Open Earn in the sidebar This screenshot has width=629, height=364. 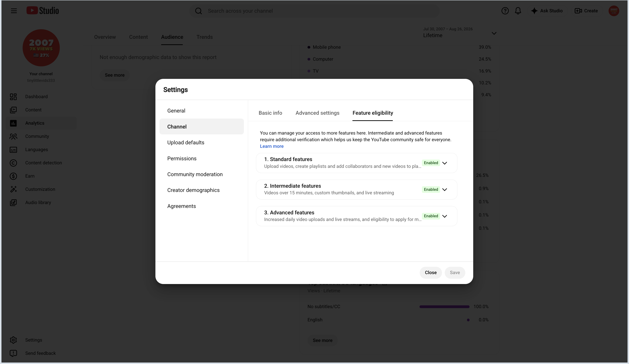coord(41,176)
